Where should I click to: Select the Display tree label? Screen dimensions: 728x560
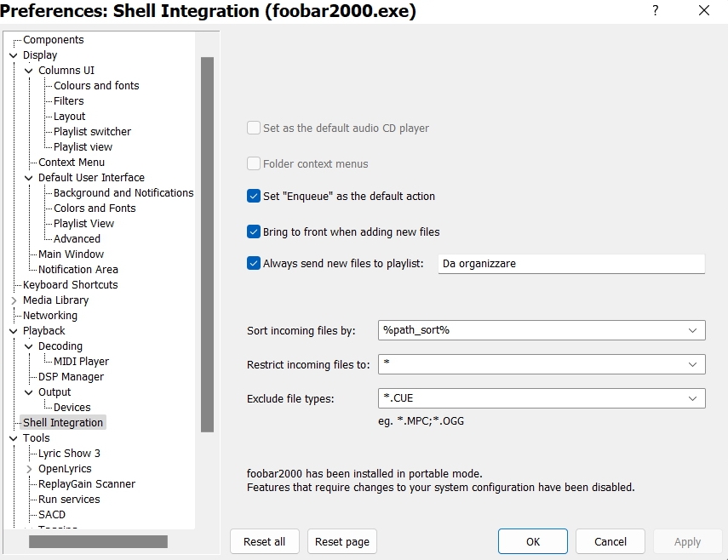(40, 55)
